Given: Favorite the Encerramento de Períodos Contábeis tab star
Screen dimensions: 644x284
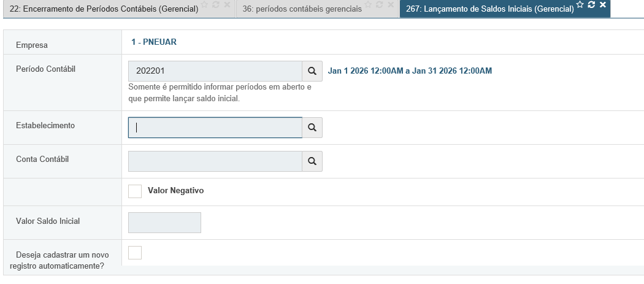Looking at the screenshot, I should pyautogui.click(x=204, y=4).
